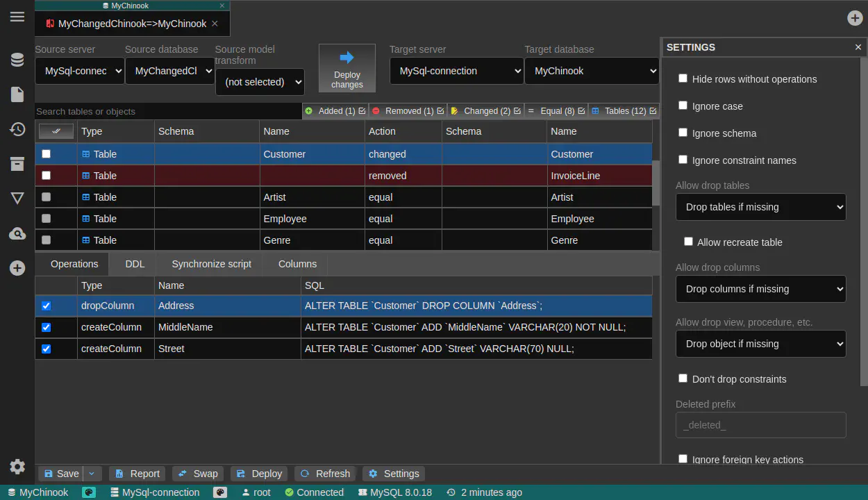This screenshot has height=500, width=868.
Task: Click the Deploy changes button
Action: 347,68
